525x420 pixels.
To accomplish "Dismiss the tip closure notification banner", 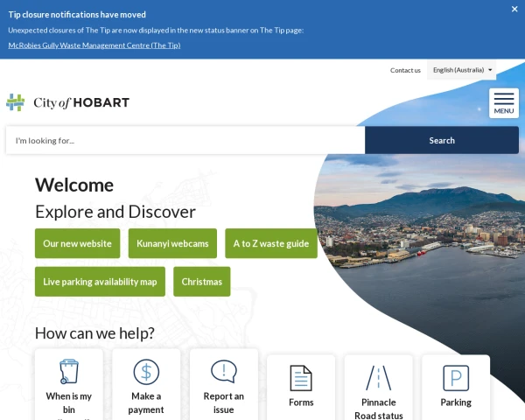I will tap(514, 9).
